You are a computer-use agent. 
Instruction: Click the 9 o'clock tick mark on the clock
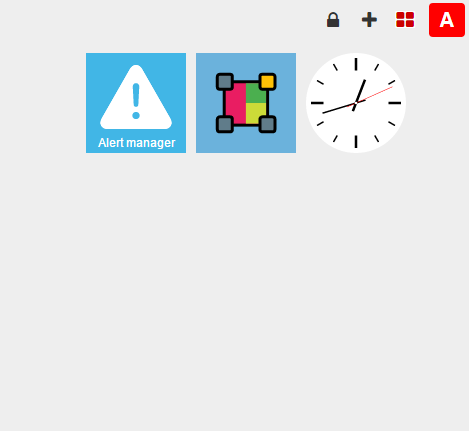tap(317, 103)
